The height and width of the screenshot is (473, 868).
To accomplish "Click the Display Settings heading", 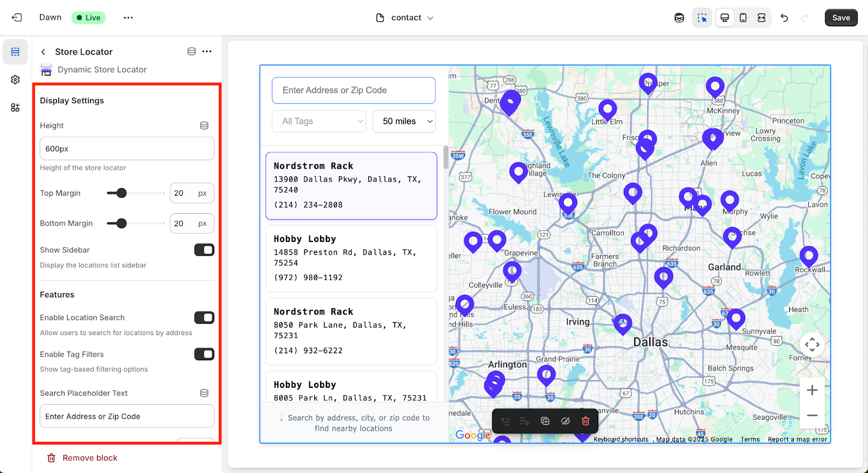I will pos(72,100).
